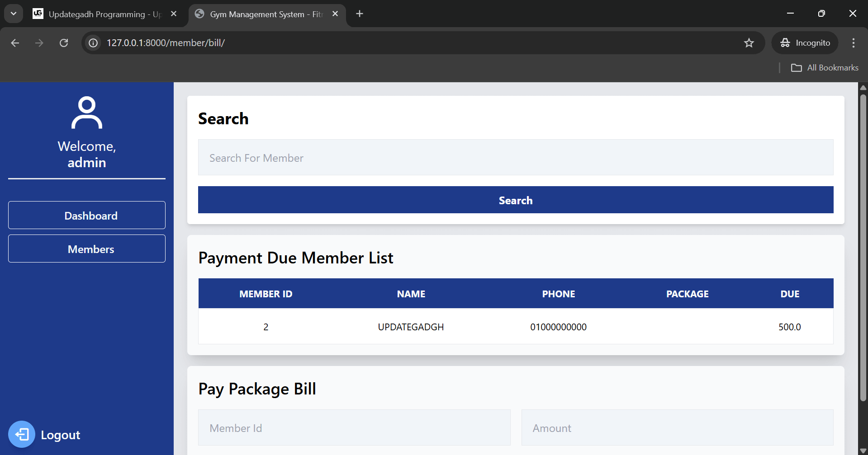
Task: Click the forward navigation arrow
Action: point(39,42)
